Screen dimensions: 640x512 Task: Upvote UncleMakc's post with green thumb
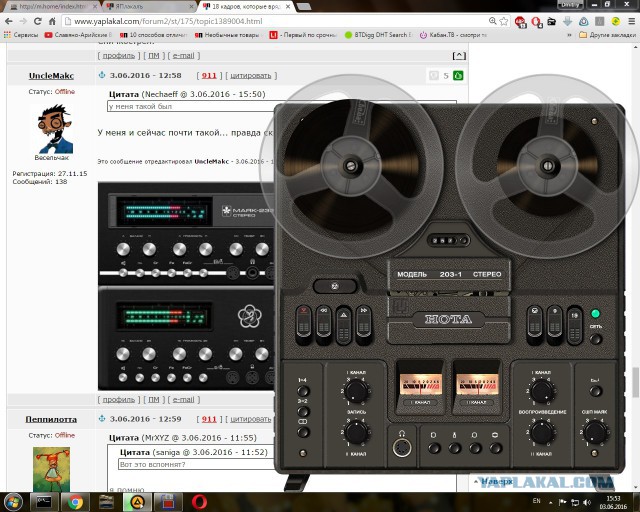pos(458,76)
